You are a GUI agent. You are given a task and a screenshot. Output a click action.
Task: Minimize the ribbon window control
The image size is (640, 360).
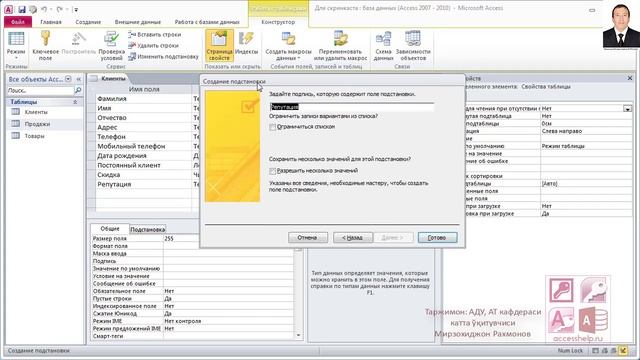coord(592,10)
